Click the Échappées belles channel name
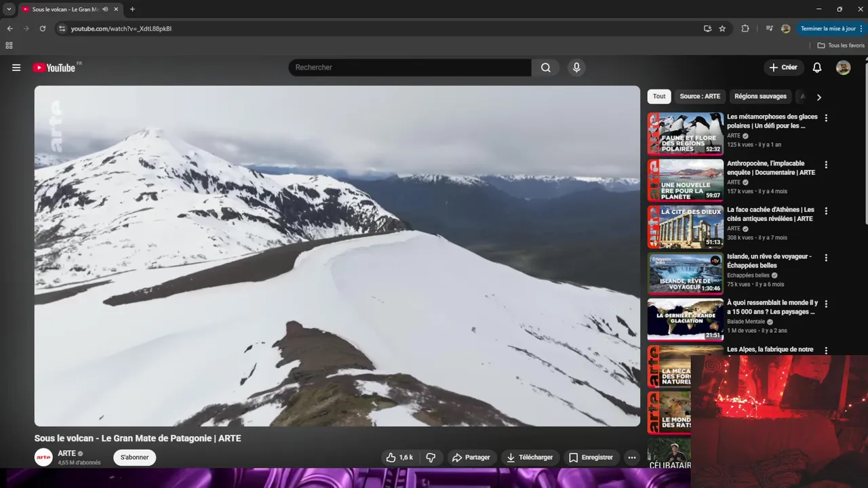The height and width of the screenshot is (488, 868). [x=748, y=275]
